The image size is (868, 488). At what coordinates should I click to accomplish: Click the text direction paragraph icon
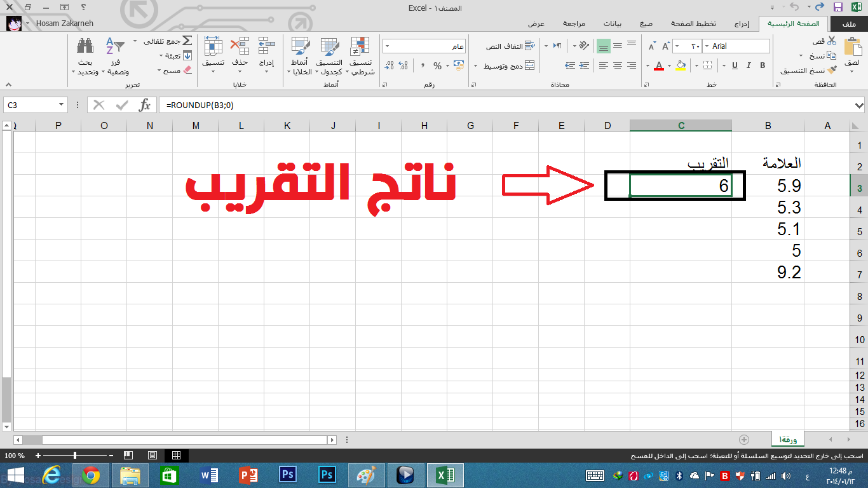[x=557, y=46]
